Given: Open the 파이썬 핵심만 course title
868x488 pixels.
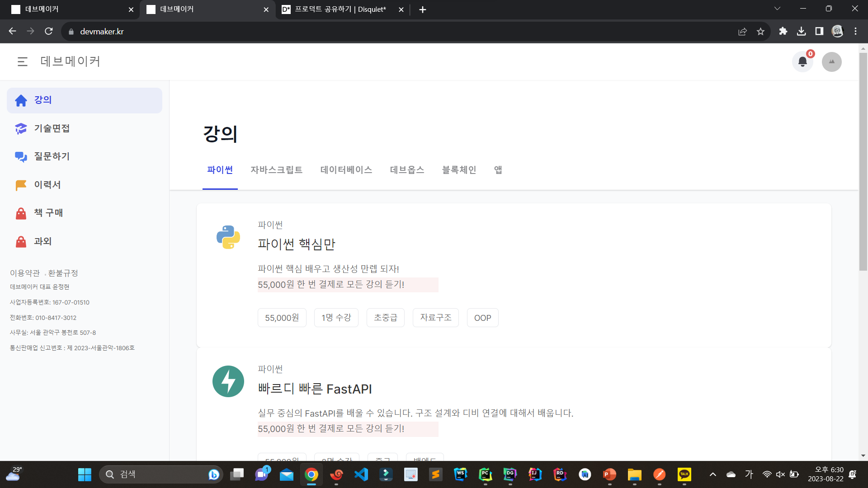Looking at the screenshot, I should (x=297, y=244).
